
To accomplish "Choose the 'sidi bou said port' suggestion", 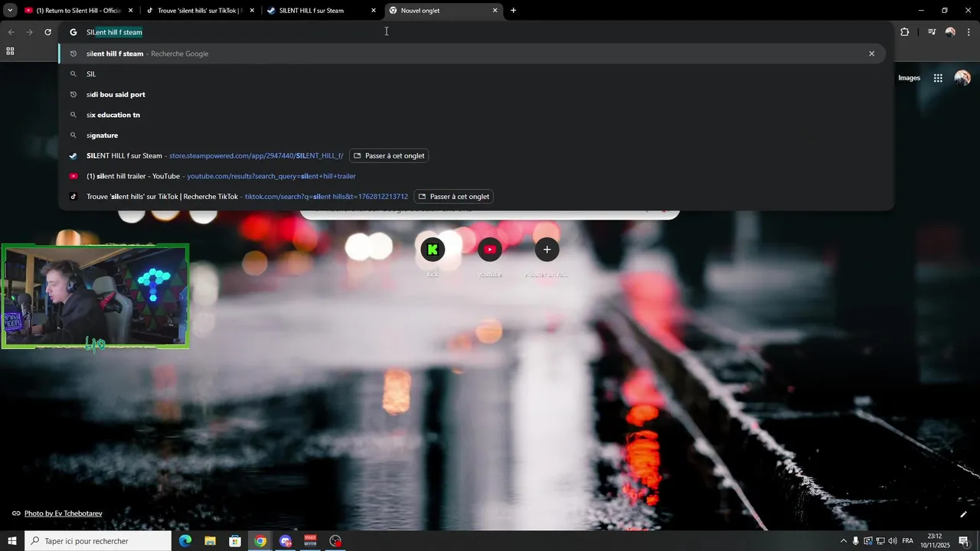I will point(472,94).
